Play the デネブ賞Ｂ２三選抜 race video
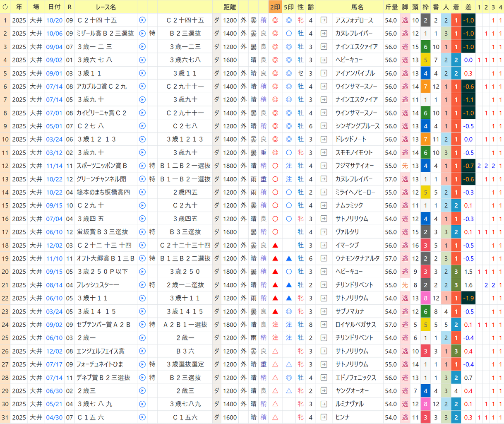The width and height of the screenshot is (504, 424). tap(142, 378)
